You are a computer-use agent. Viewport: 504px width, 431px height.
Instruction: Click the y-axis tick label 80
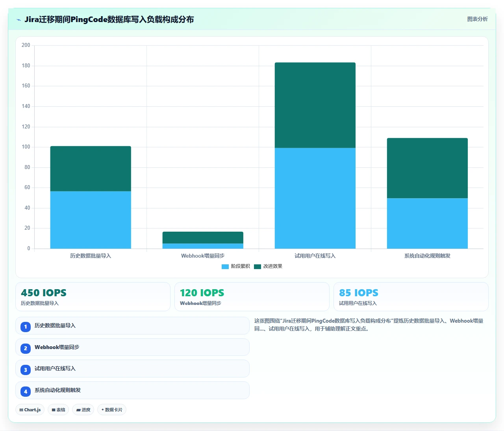(x=27, y=167)
